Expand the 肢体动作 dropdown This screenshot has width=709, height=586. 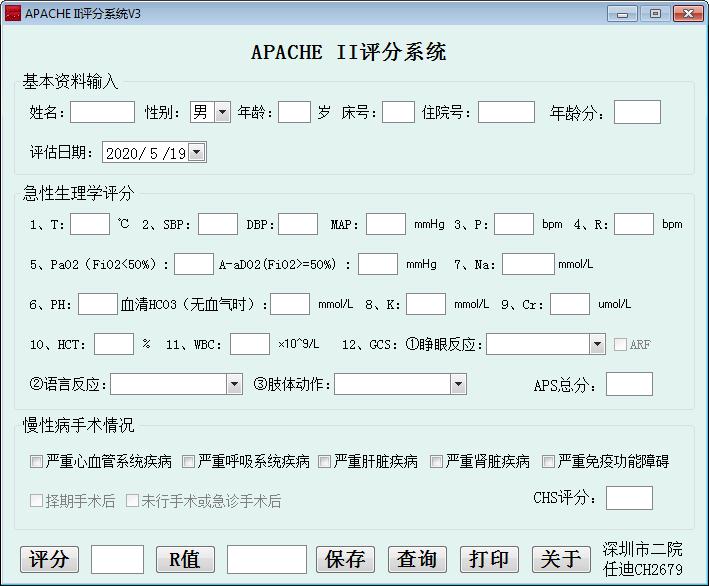tap(458, 384)
